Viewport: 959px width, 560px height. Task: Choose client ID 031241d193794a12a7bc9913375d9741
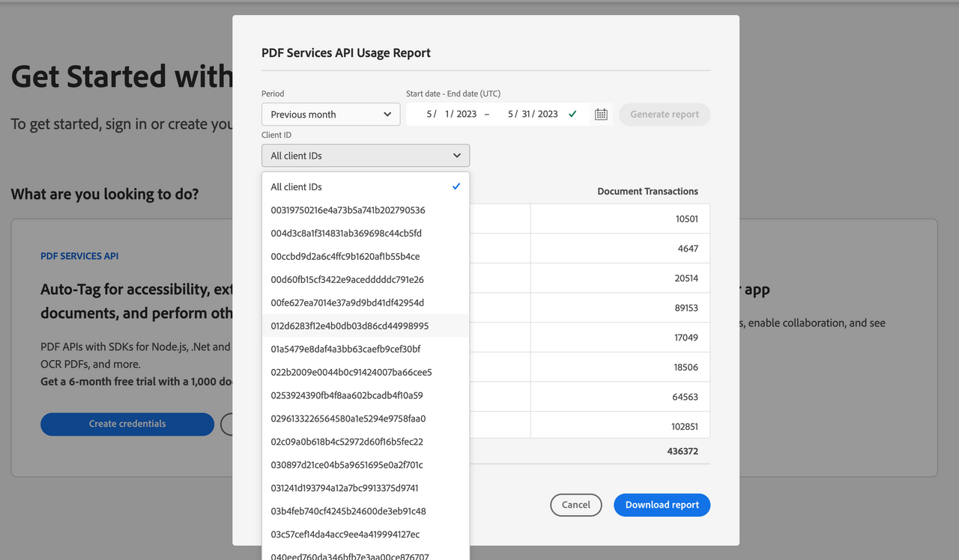(366, 489)
